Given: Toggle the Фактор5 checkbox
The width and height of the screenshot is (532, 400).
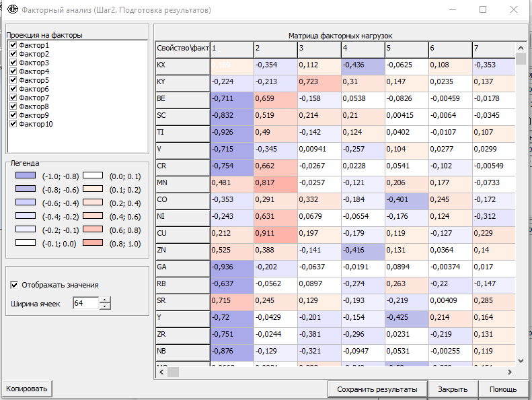Looking at the screenshot, I should coord(13,80).
